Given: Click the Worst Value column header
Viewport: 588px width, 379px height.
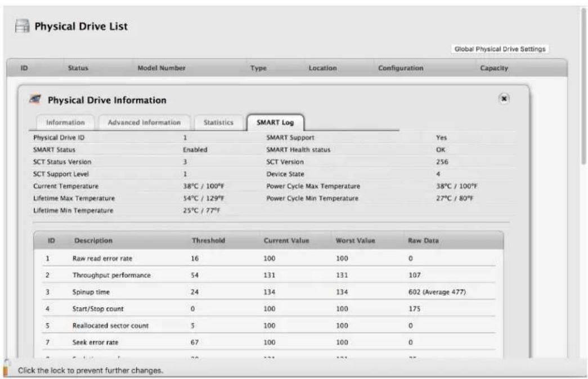Looking at the screenshot, I should [355, 241].
